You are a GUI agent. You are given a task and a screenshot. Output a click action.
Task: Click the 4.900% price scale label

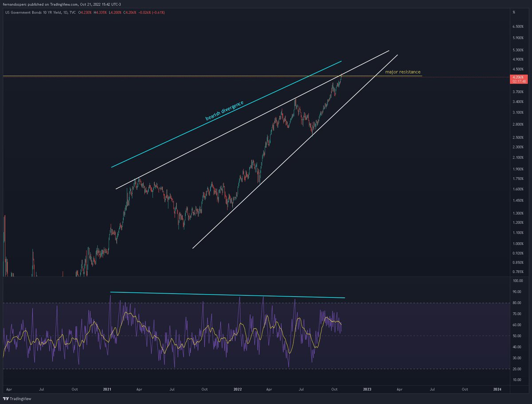(518, 59)
